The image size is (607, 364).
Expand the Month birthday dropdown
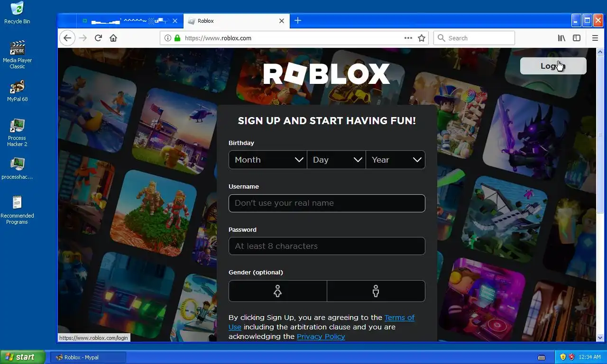tap(268, 160)
